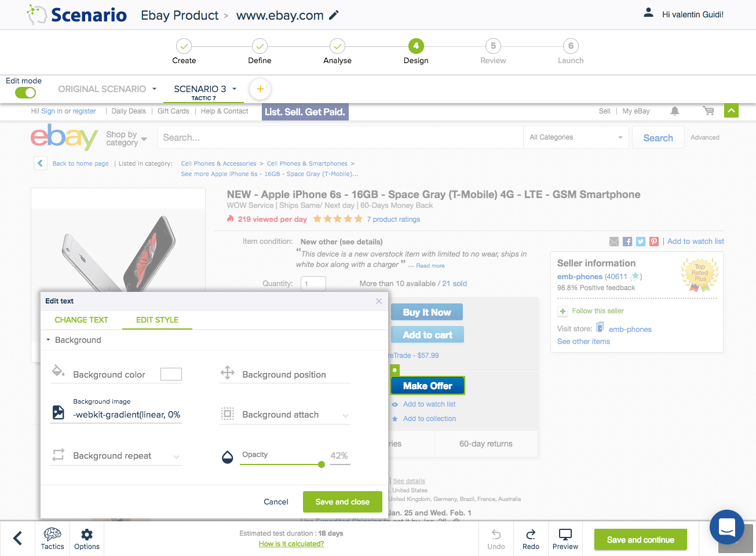Screen dimensions: 756x556
Task: Expand Shop by category menu
Action: [x=127, y=138]
